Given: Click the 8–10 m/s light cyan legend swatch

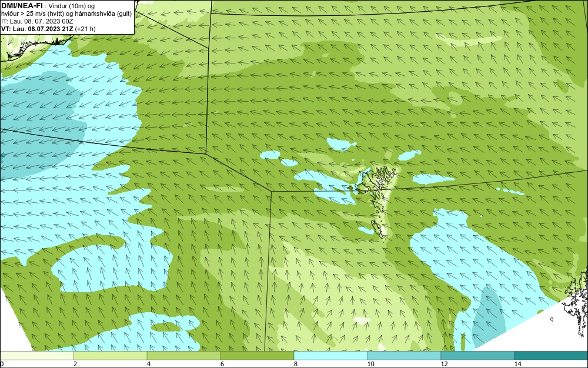Looking at the screenshot, I should coord(330,356).
